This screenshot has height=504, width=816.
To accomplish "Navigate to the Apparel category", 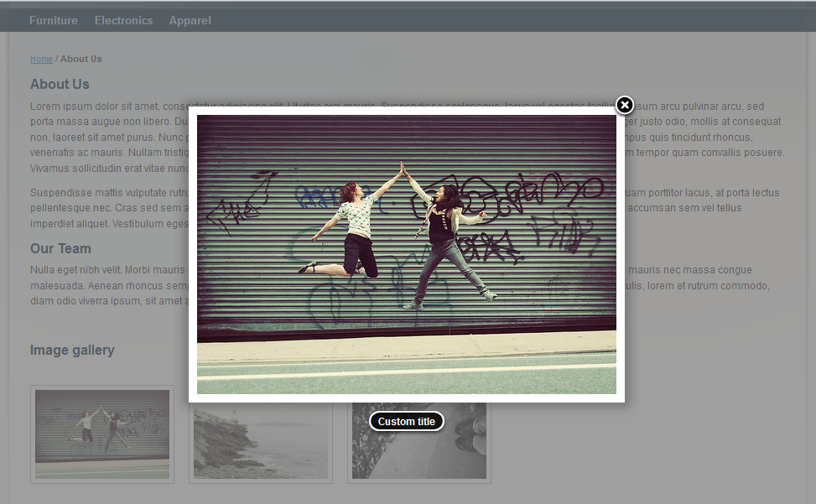I will (190, 20).
